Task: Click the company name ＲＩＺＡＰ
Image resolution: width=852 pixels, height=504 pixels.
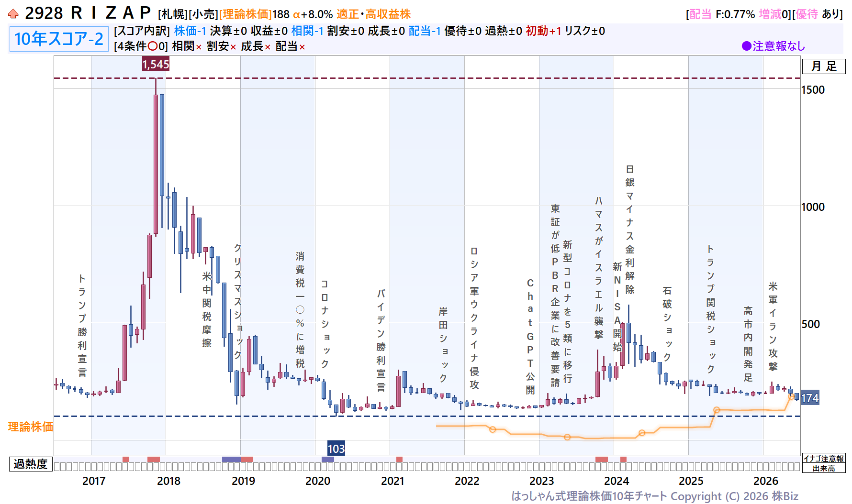Action: click(x=111, y=13)
